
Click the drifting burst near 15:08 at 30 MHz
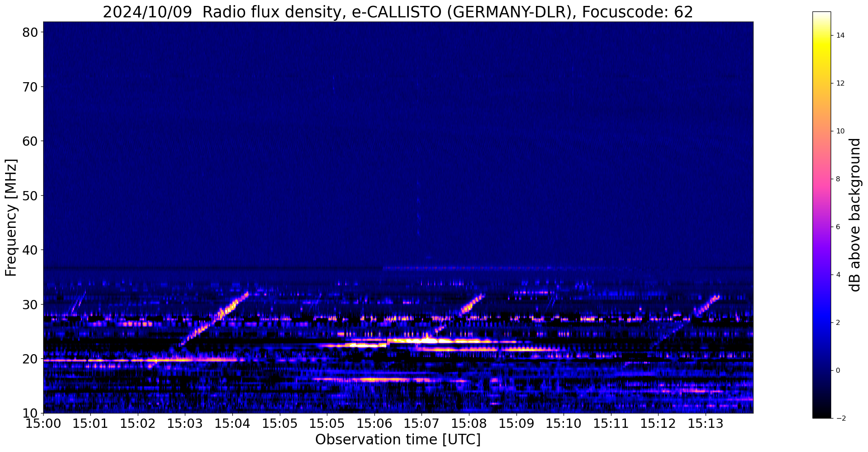click(472, 305)
